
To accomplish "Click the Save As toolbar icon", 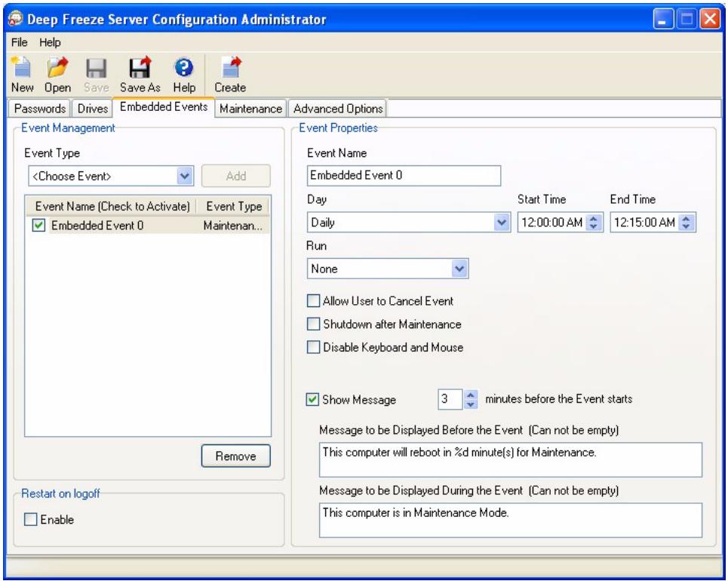I will [140, 74].
